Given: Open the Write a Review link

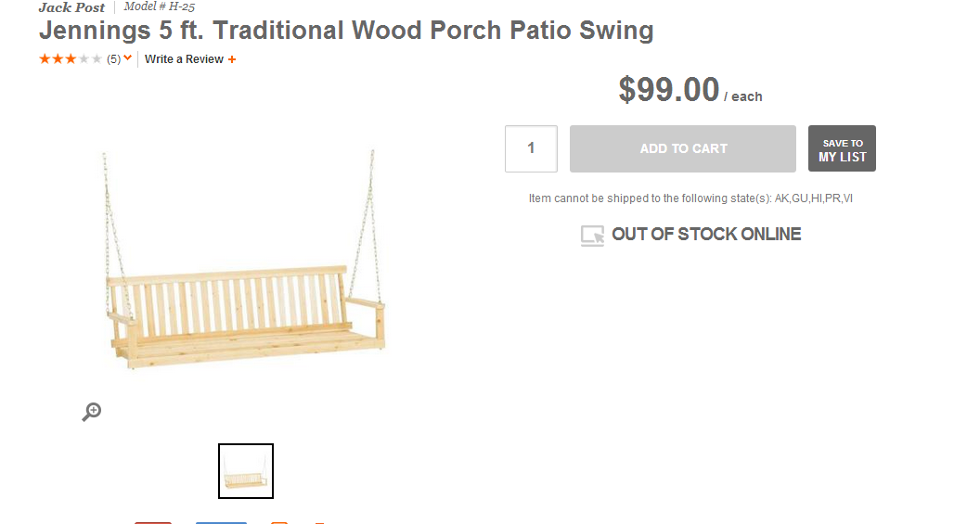Looking at the screenshot, I should 184,59.
